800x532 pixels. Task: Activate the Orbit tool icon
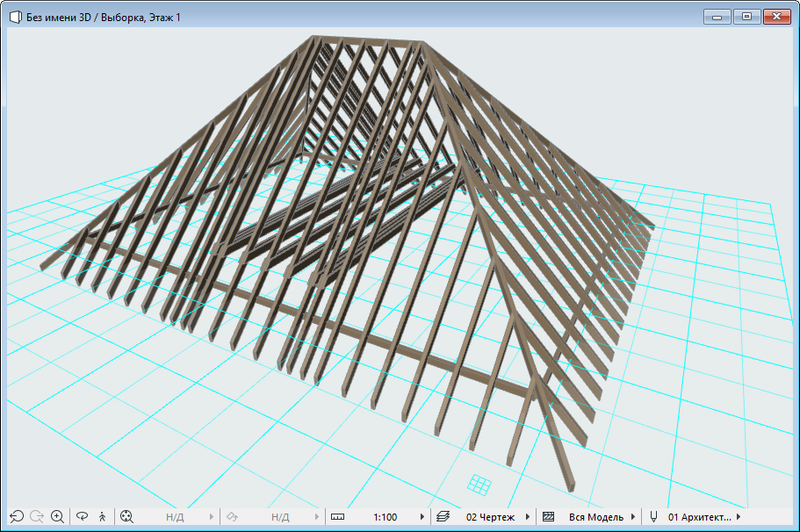pos(83,517)
